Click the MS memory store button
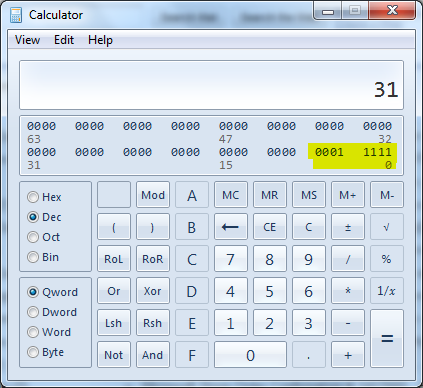Image resolution: width=423 pixels, height=388 pixels. click(x=309, y=195)
